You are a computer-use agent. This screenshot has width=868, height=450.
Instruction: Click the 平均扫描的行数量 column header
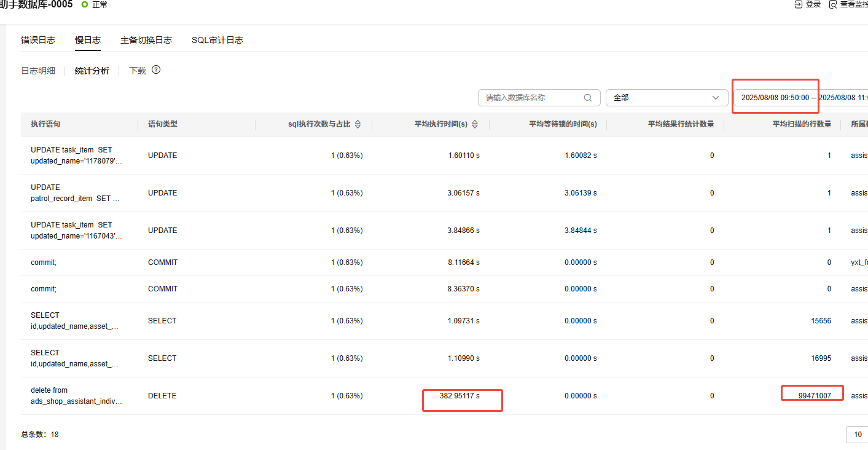pos(802,124)
